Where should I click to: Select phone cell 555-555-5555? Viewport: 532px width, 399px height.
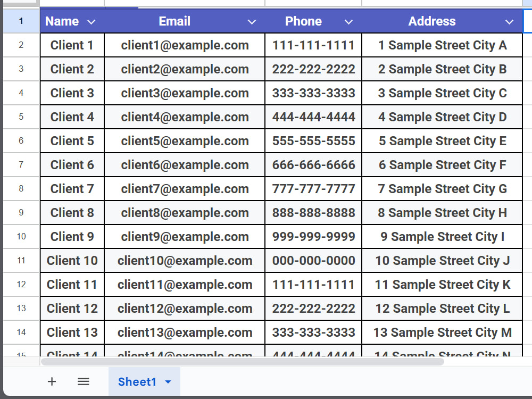point(313,141)
